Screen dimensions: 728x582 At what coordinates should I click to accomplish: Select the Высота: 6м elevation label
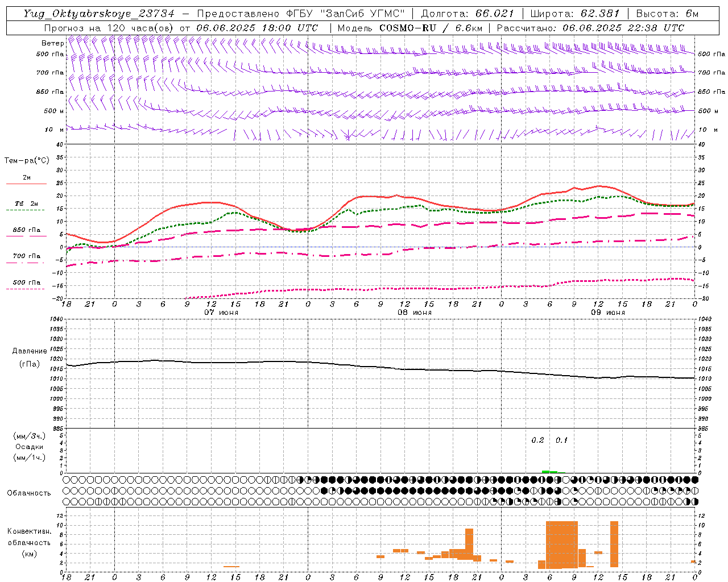click(667, 14)
